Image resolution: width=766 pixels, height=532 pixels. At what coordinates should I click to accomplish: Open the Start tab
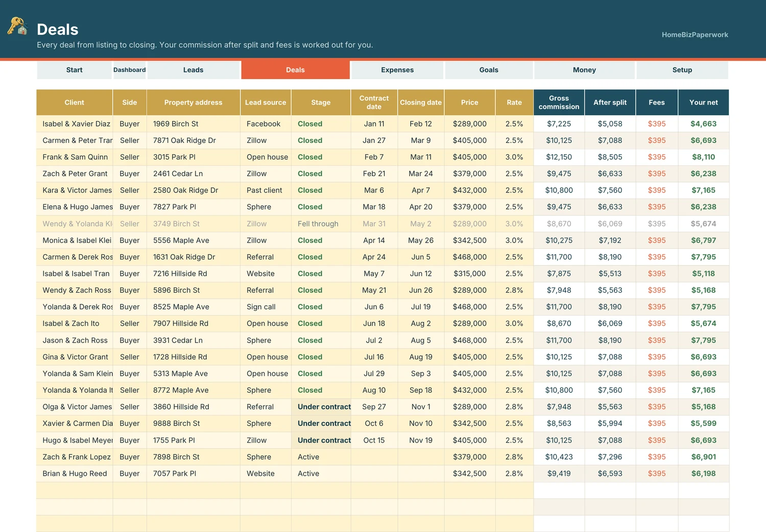[x=74, y=70]
